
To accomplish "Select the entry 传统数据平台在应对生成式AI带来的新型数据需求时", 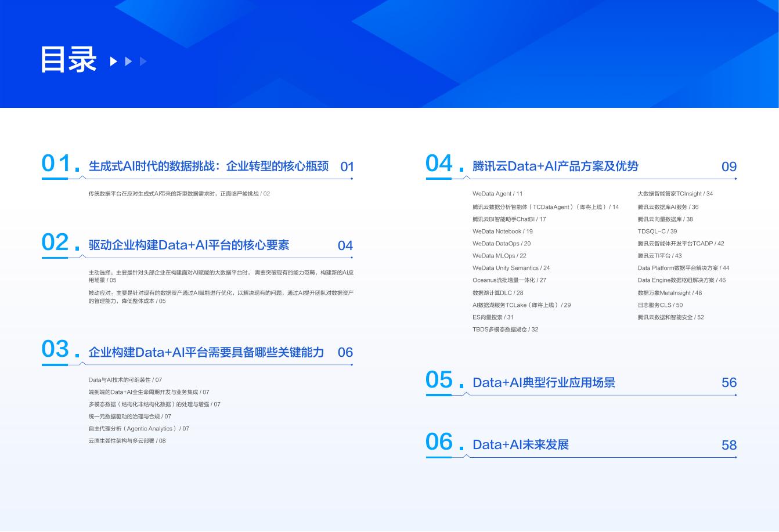I will 179,194.
